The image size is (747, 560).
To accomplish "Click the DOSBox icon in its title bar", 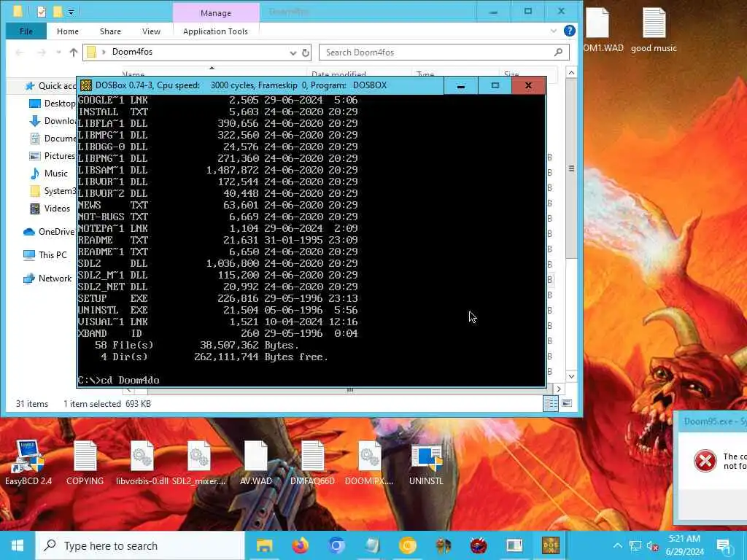I will coord(86,85).
